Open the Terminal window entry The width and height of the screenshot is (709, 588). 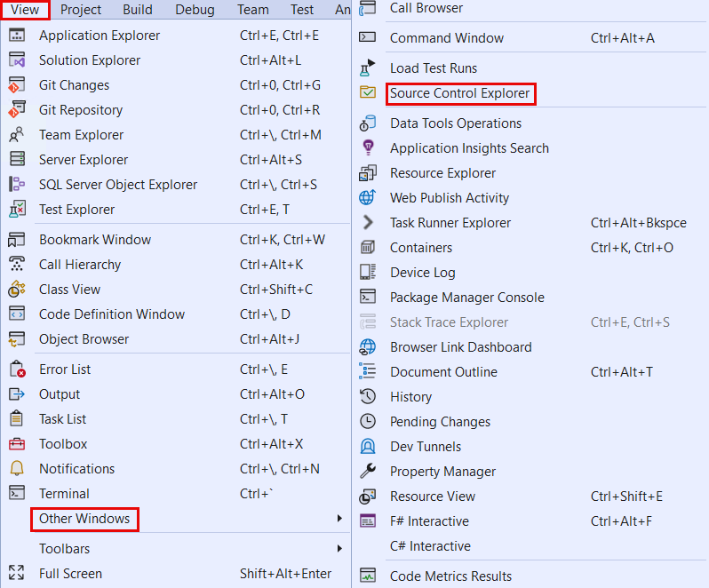pyautogui.click(x=64, y=494)
